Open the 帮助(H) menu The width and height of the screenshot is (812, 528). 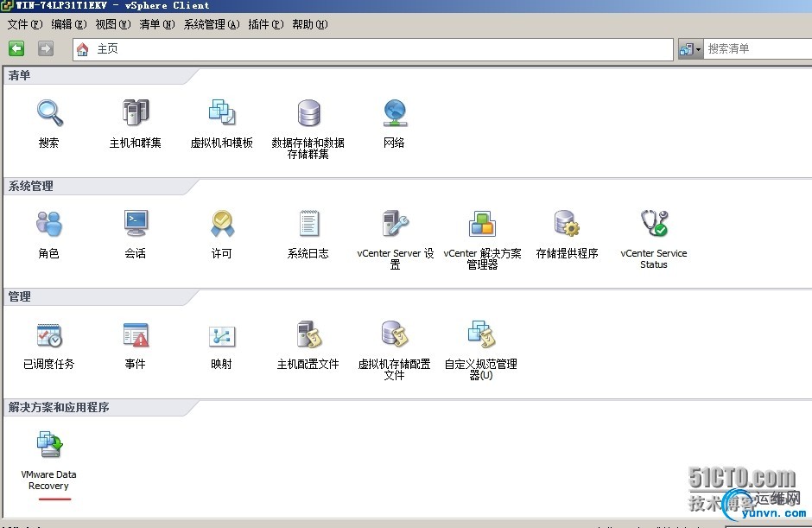click(x=309, y=24)
